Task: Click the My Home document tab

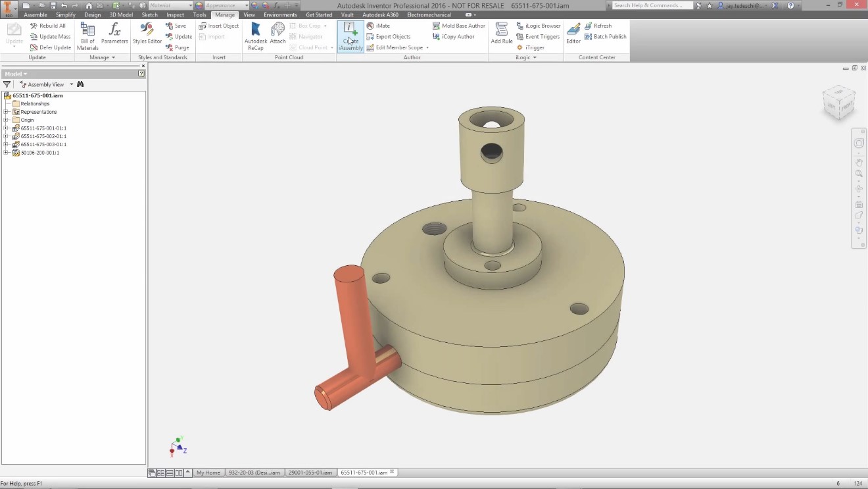Action: coord(208,473)
